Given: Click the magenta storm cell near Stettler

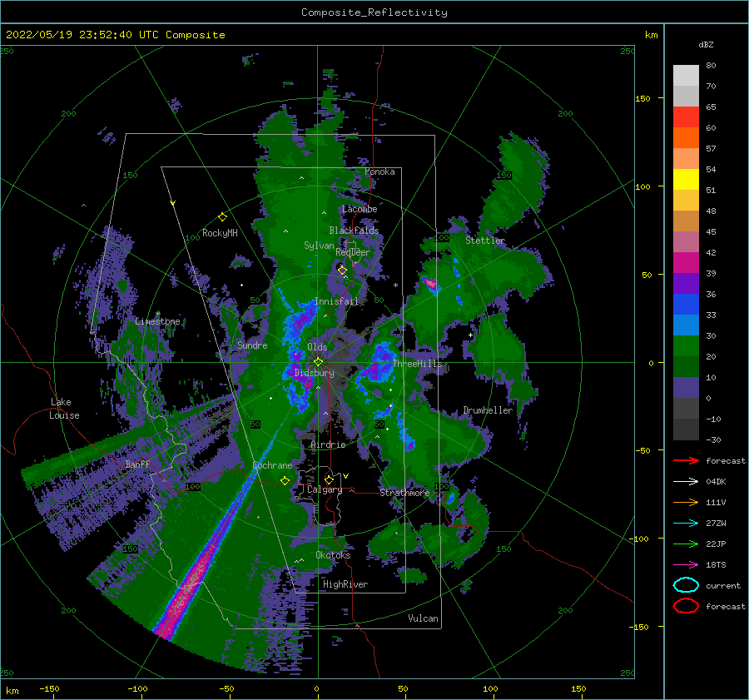Looking at the screenshot, I should pos(431,284).
